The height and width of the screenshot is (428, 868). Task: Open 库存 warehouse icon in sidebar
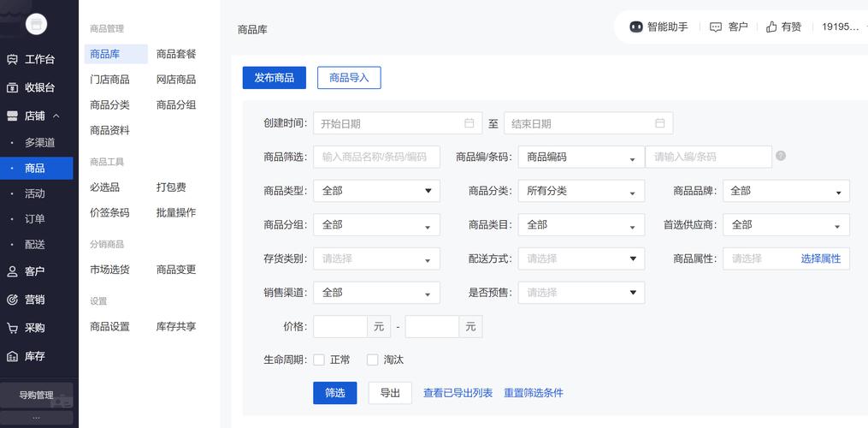(x=12, y=356)
